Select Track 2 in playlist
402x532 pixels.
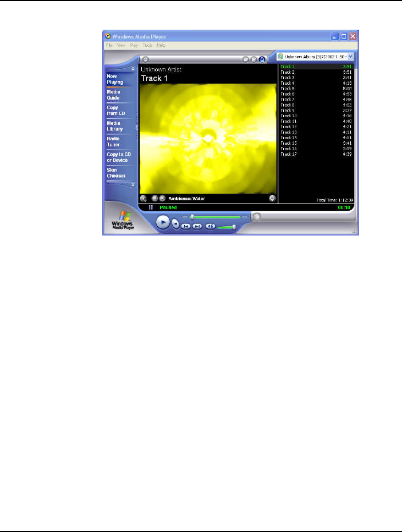(316, 72)
